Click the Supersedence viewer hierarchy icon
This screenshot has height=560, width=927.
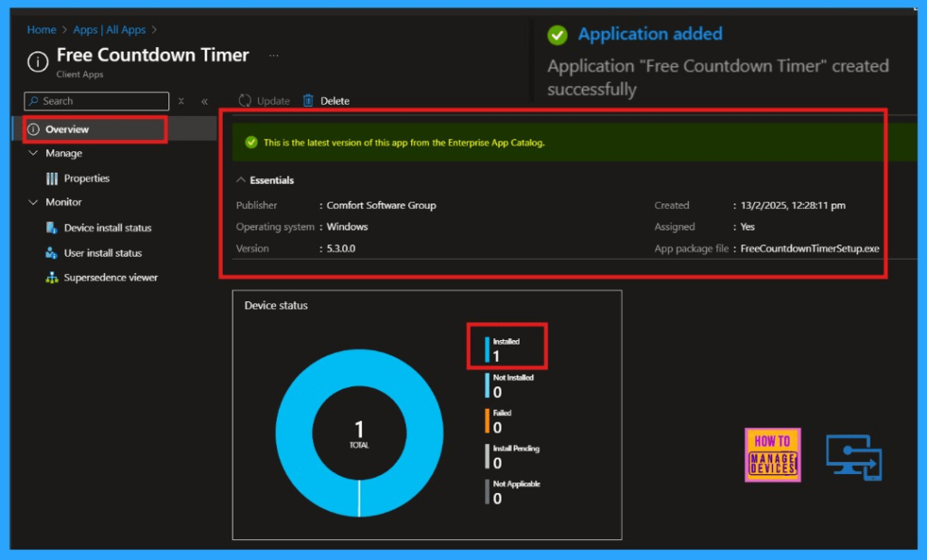tap(52, 278)
